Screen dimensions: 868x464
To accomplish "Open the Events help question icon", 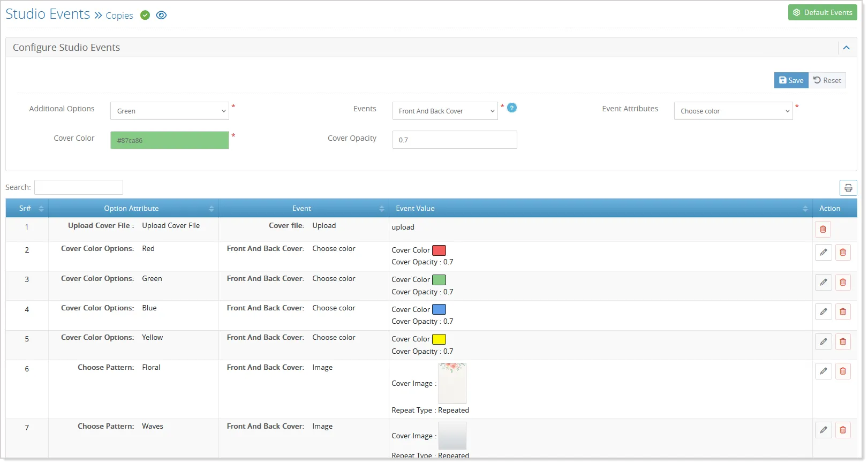I will (512, 108).
